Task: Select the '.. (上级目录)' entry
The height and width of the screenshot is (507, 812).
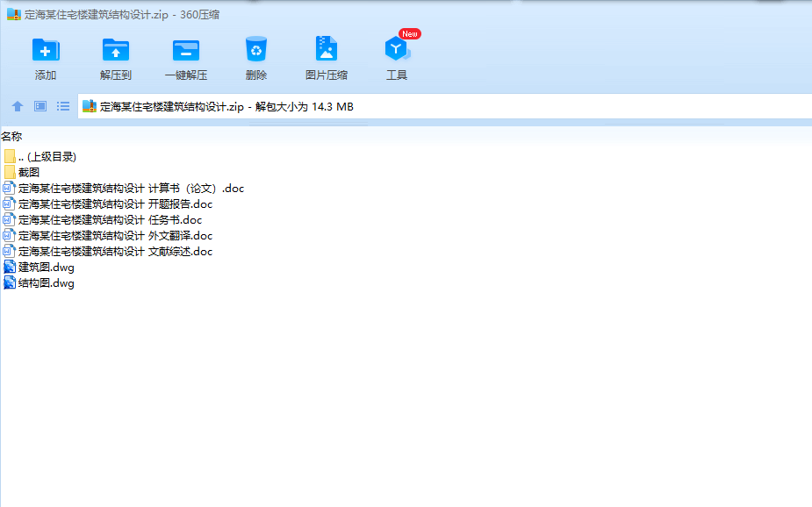Action: [x=47, y=156]
